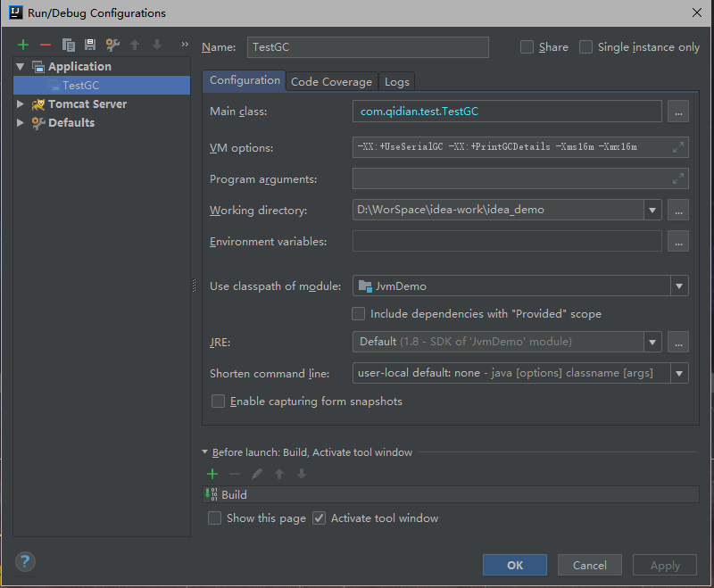Open Working directory dropdown arrow
This screenshot has width=714, height=588.
[x=652, y=211]
